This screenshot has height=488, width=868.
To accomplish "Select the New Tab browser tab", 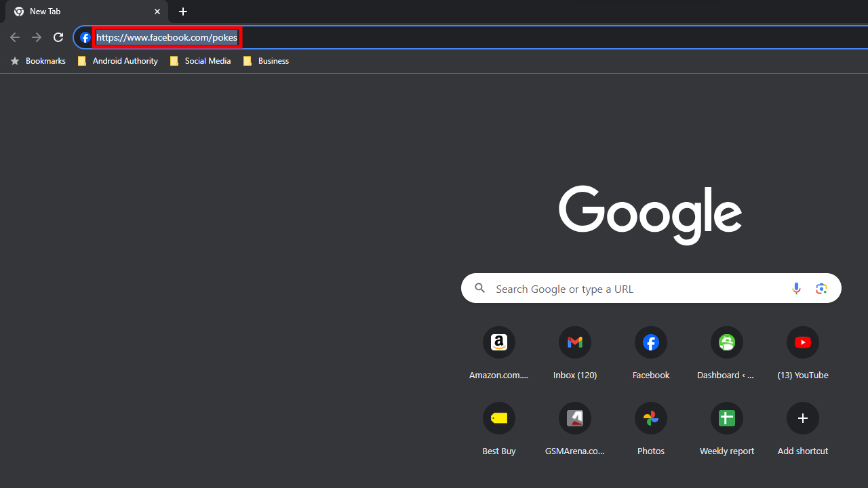I will click(87, 12).
